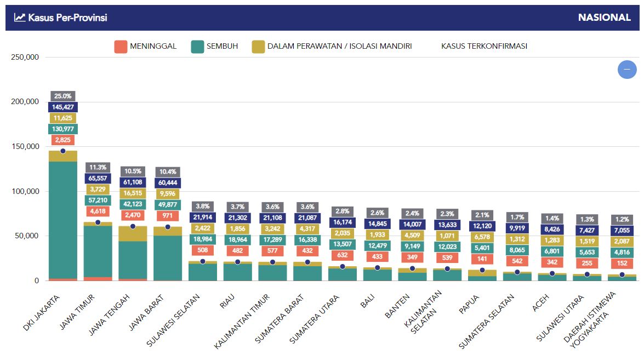
Task: Click the NASIONAL label in header
Action: coord(604,18)
